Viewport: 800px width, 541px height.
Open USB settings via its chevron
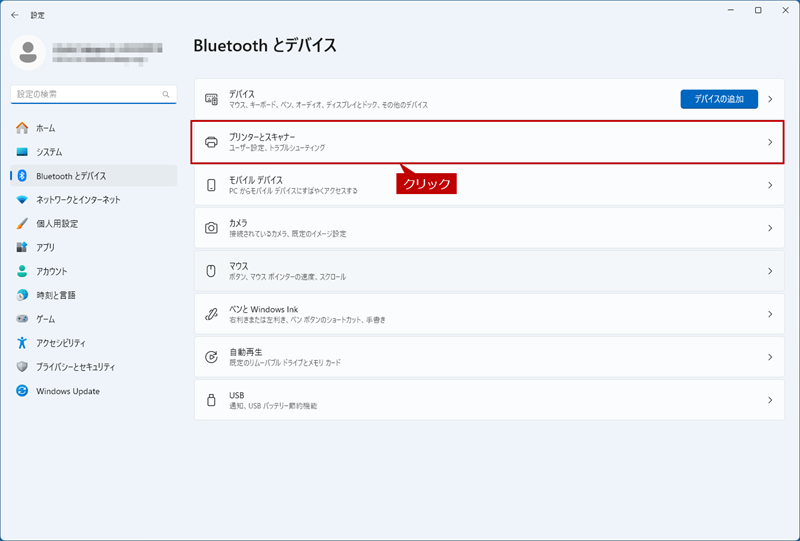coord(770,400)
